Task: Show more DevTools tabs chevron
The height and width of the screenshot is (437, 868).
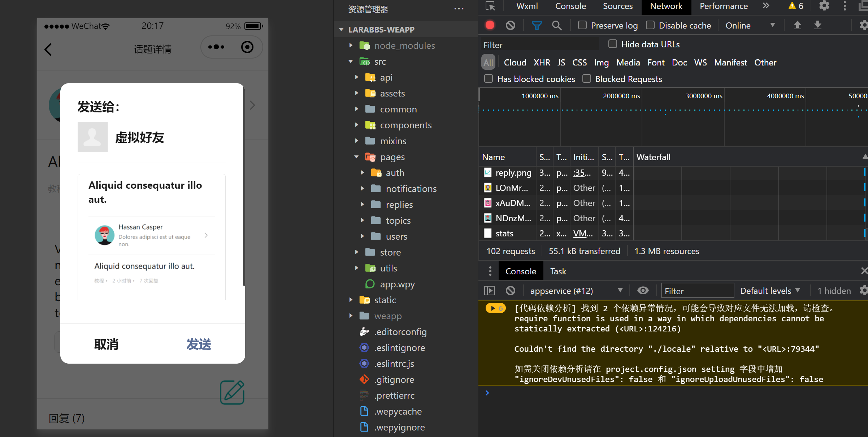Action: point(766,6)
